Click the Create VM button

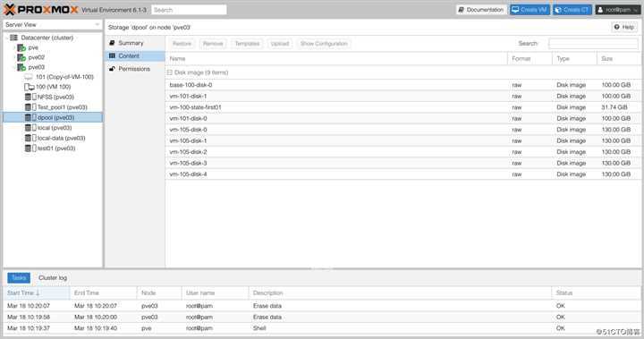pyautogui.click(x=530, y=10)
